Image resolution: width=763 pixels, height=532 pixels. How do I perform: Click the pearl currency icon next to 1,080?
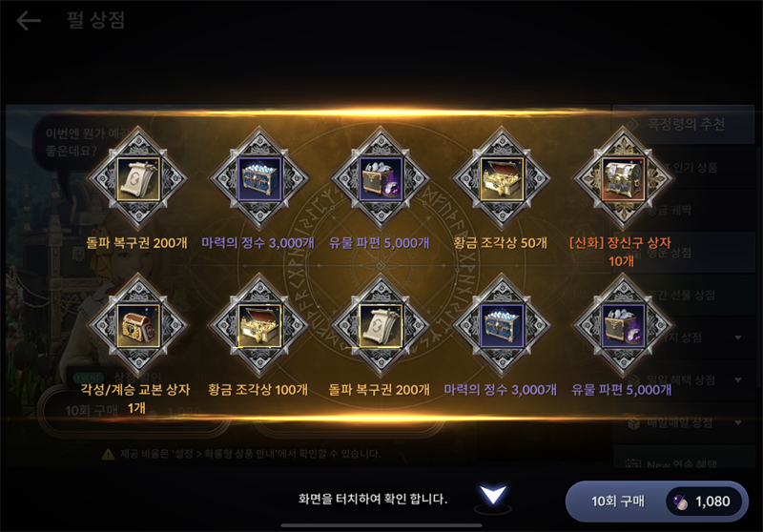tap(681, 501)
